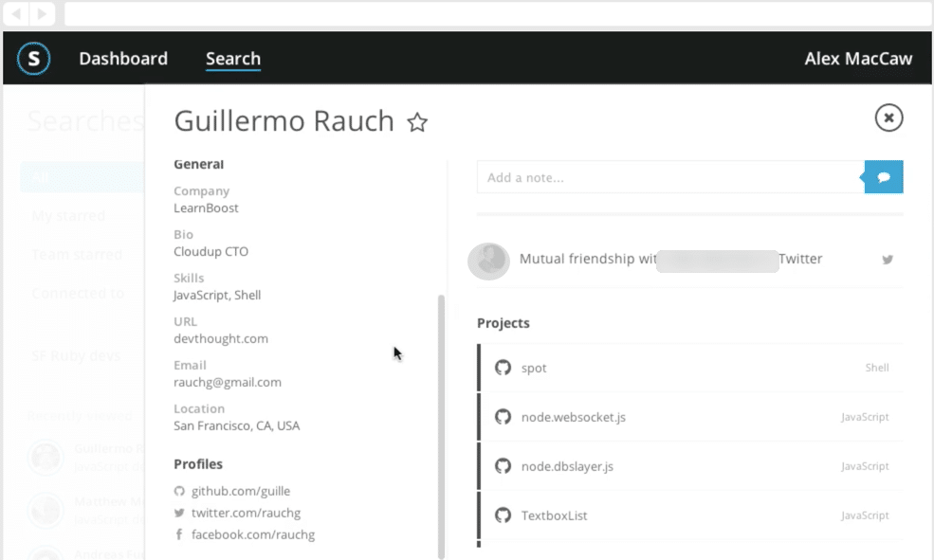
Task: Go forward with the browser forward arrow
Action: (x=43, y=13)
